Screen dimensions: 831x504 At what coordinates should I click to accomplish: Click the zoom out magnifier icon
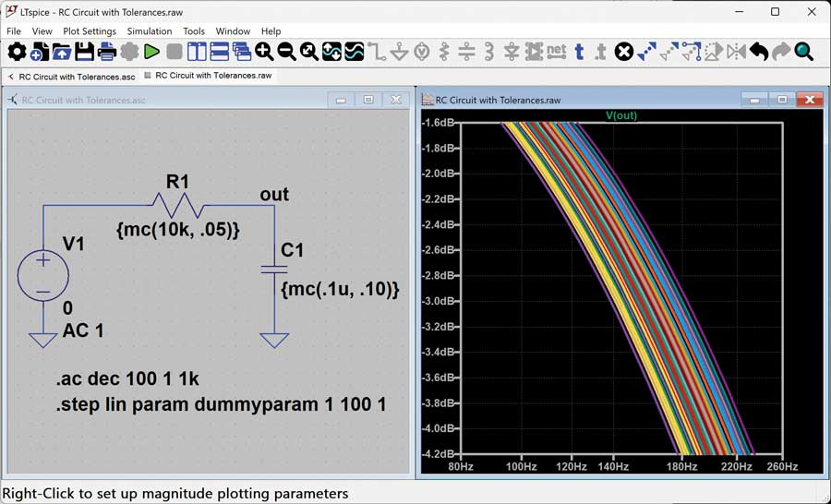pyautogui.click(x=286, y=52)
